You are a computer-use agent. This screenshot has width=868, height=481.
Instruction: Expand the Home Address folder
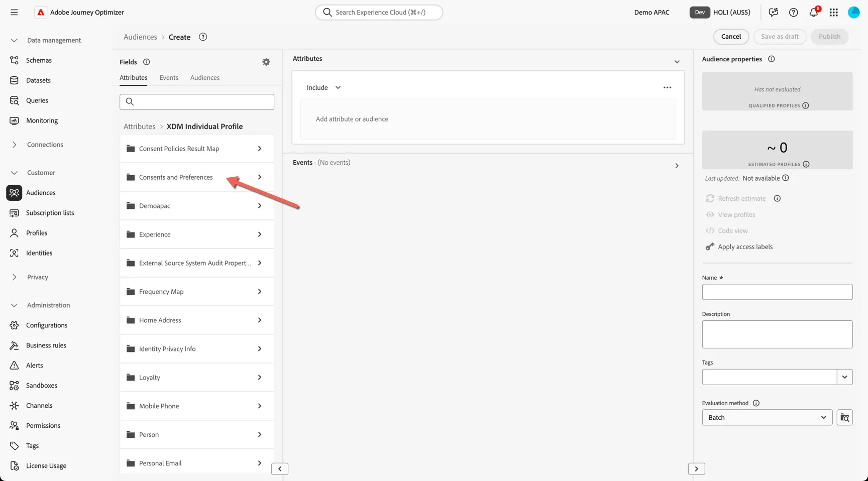point(197,320)
